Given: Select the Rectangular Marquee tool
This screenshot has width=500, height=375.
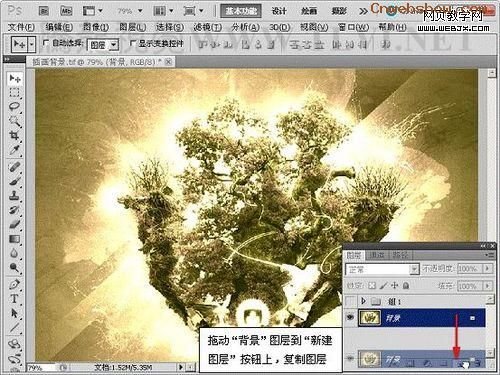Looking at the screenshot, I should [x=14, y=93].
